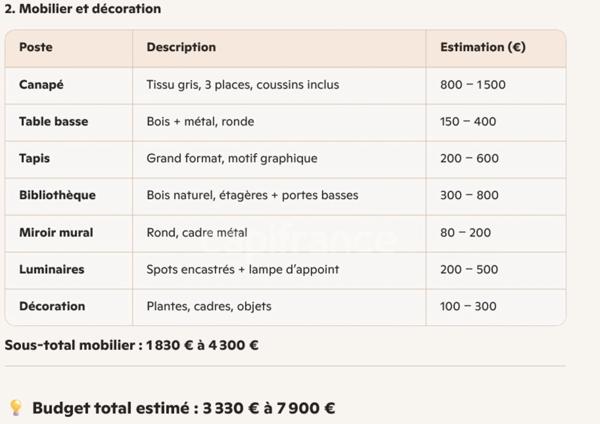Click the '2. Mobilier et décoration' heading
Screen dimensions: 600x424
coord(83,9)
